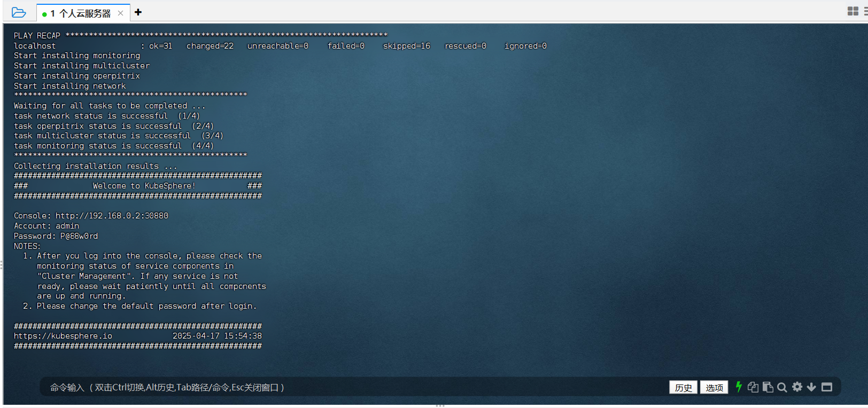Close the 个人云服务器 tab
868x408 pixels.
tap(121, 13)
